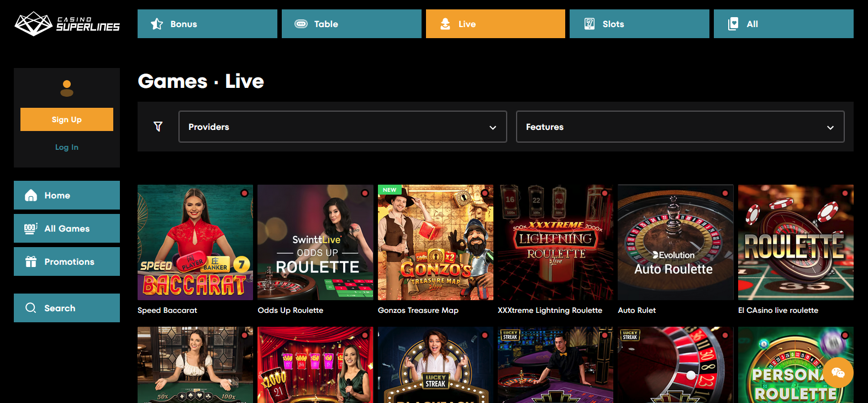
Task: Click the Features dropdown chevron arrow
Action: tap(830, 128)
